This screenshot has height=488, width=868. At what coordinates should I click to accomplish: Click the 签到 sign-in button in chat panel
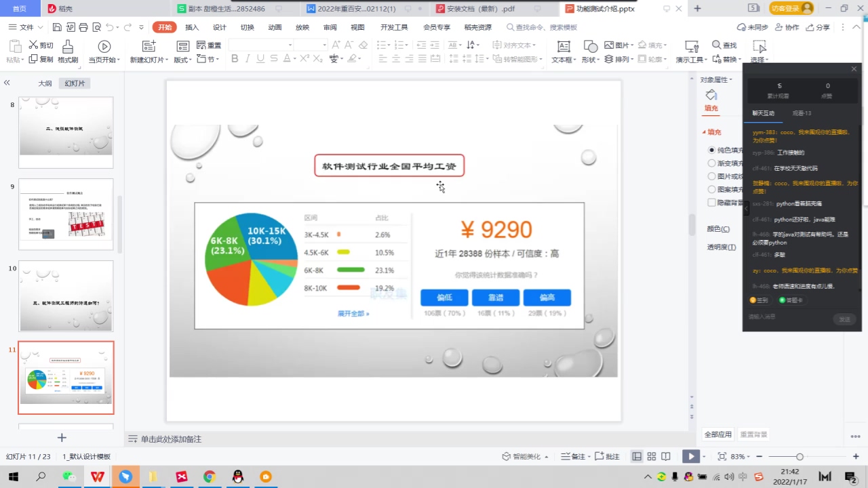[x=759, y=300]
